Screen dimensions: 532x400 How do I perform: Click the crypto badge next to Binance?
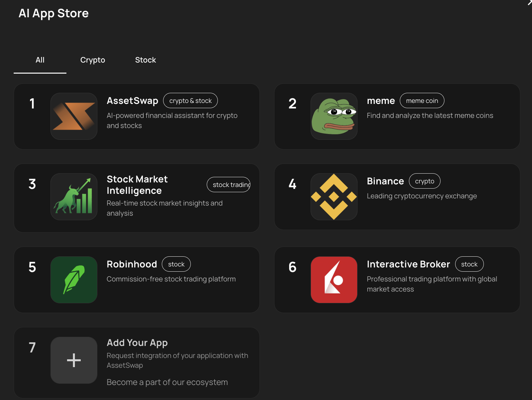[x=425, y=181]
